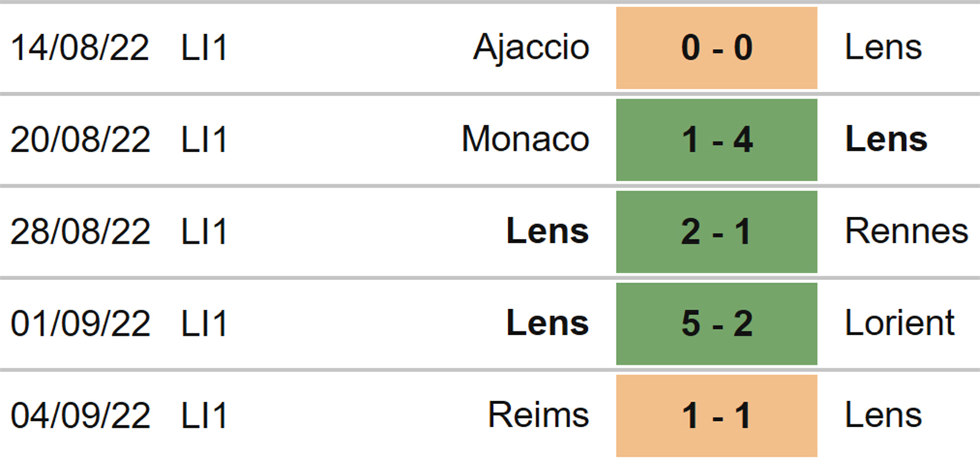This screenshot has height=459, width=980.
Task: Open the 5 - 2 score cell
Action: (x=716, y=324)
